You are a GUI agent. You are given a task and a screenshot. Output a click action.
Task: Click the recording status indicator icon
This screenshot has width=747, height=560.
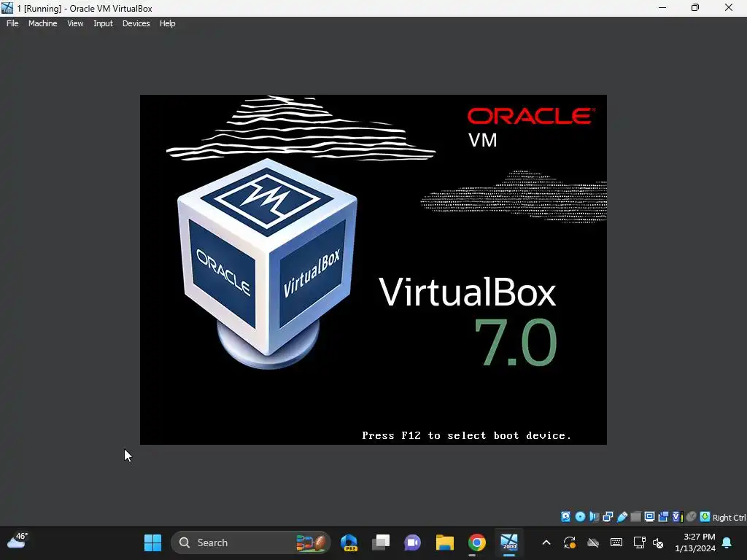point(663,517)
